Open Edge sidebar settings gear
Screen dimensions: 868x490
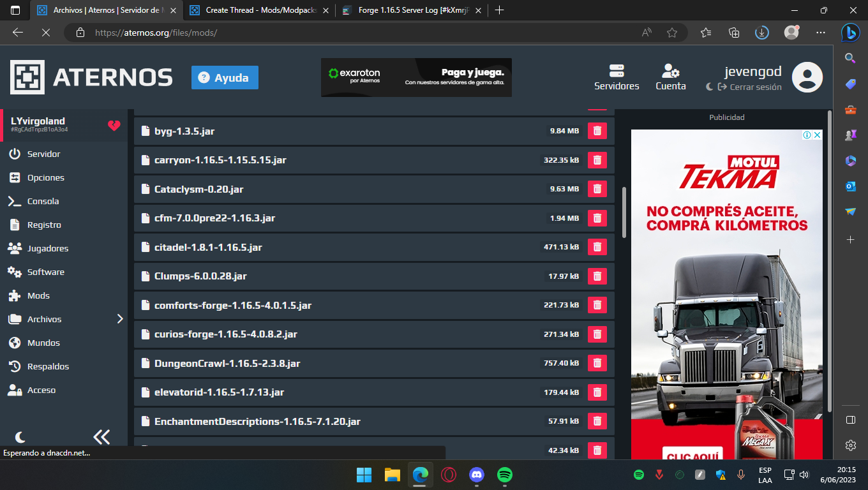pyautogui.click(x=850, y=445)
